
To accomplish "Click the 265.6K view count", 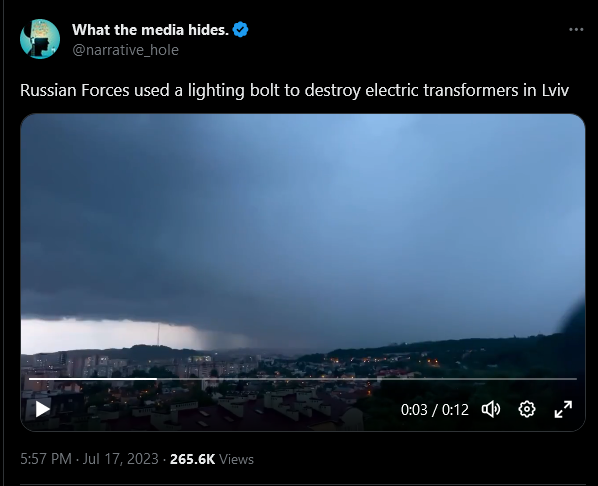I will click(x=193, y=459).
